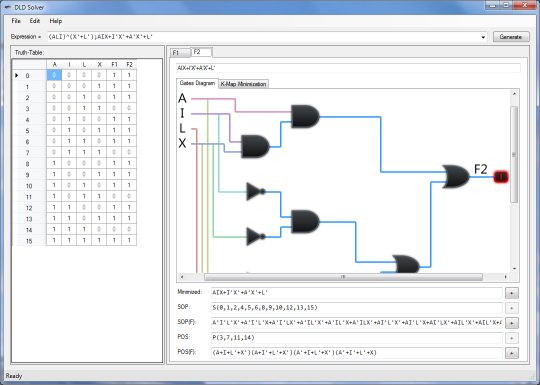Click the Expression input field
Image resolution: width=540 pixels, height=385 pixels.
[x=264, y=37]
